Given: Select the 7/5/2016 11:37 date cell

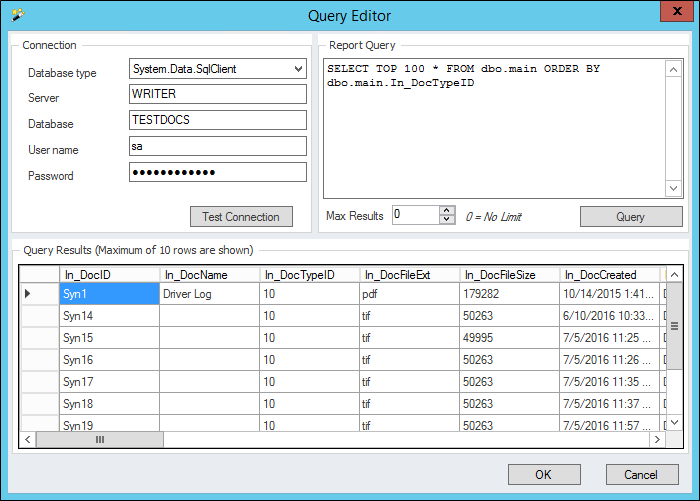Looking at the screenshot, I should point(609,403).
